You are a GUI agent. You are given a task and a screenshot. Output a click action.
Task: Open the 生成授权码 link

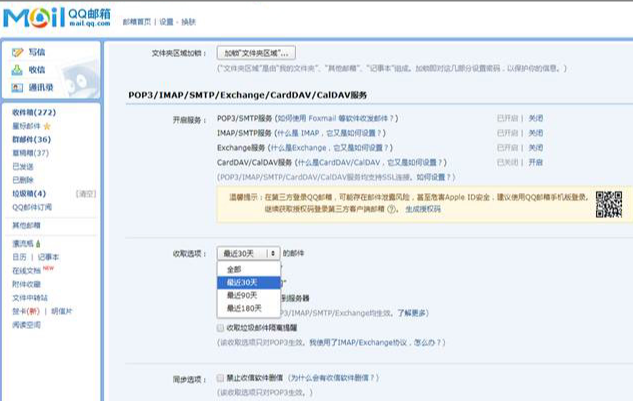[423, 209]
